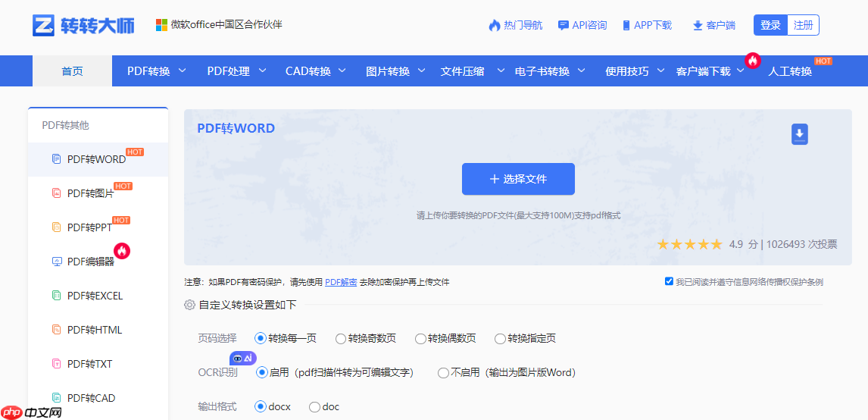Click the 转转大师 logo icon
The width and height of the screenshot is (868, 420).
tap(44, 26)
